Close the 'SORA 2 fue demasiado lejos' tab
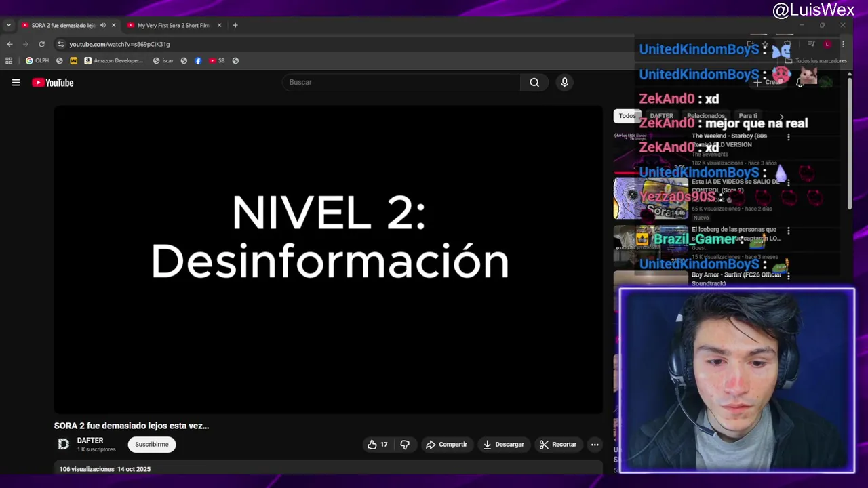Screen dimensions: 868x488 (113, 25)
